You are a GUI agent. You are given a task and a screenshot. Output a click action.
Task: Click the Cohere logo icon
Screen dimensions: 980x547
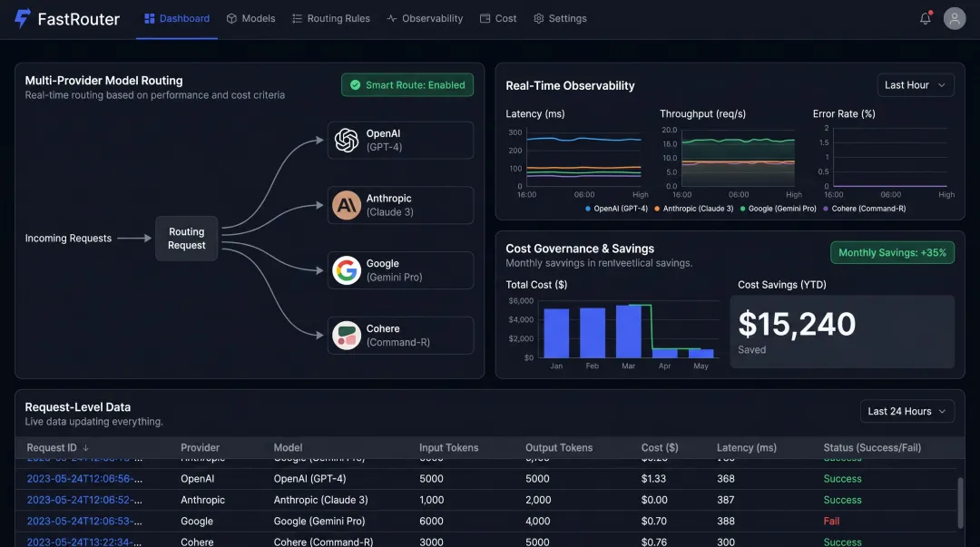(x=347, y=335)
